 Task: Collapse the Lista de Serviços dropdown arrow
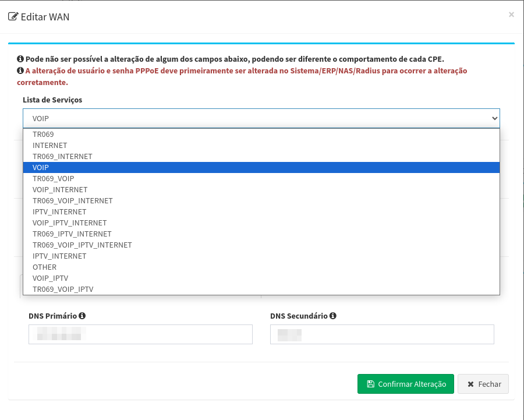494,118
